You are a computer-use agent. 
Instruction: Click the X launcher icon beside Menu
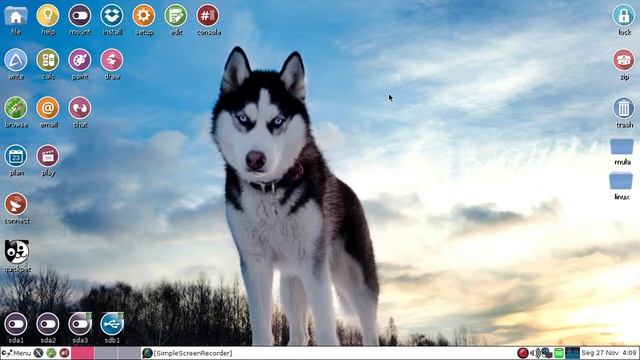(38, 353)
